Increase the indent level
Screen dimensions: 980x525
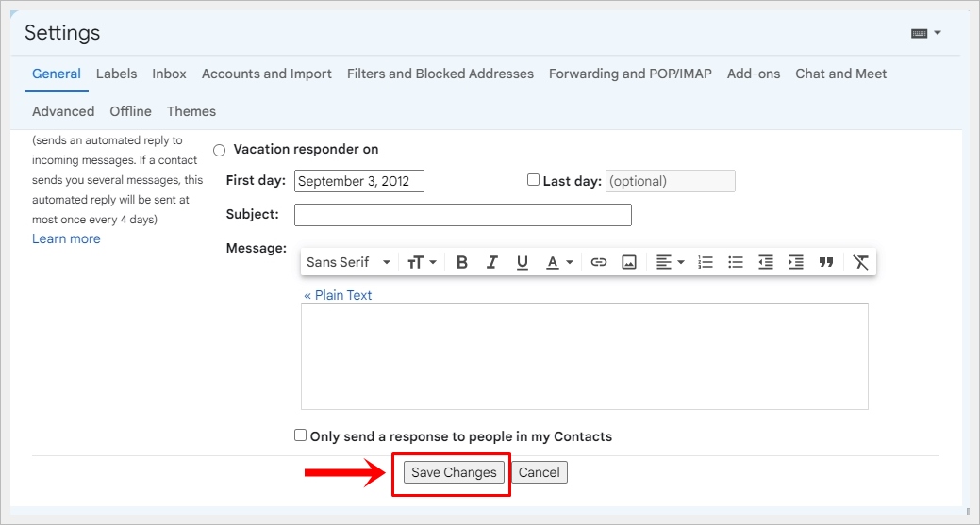tap(796, 262)
